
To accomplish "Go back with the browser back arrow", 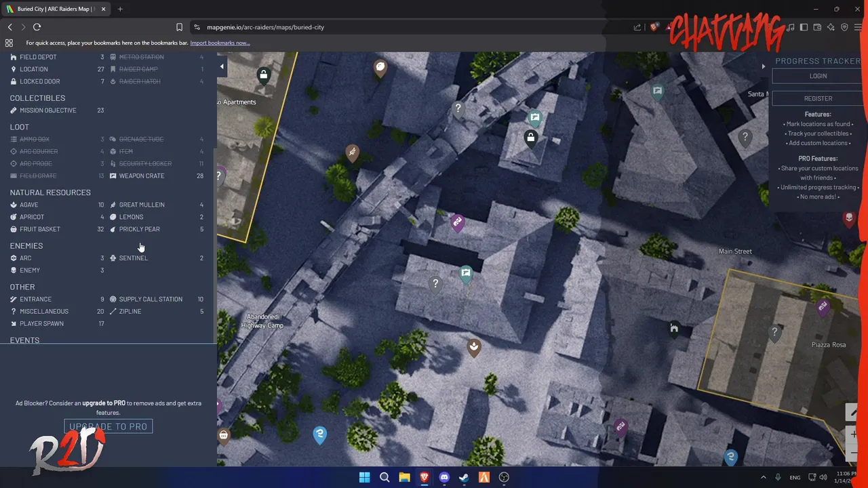I will (9, 27).
